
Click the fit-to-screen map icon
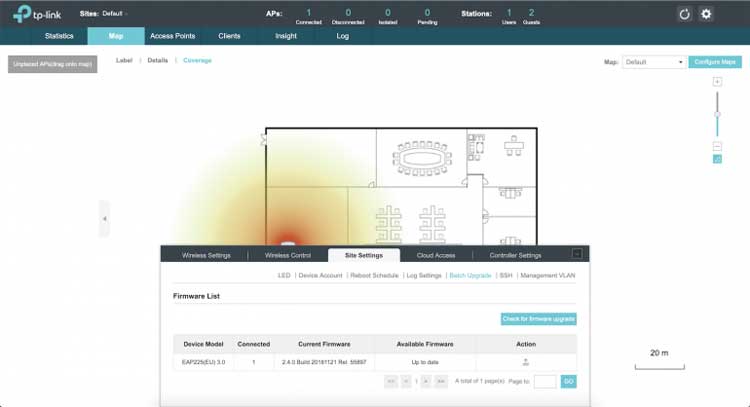tap(716, 159)
